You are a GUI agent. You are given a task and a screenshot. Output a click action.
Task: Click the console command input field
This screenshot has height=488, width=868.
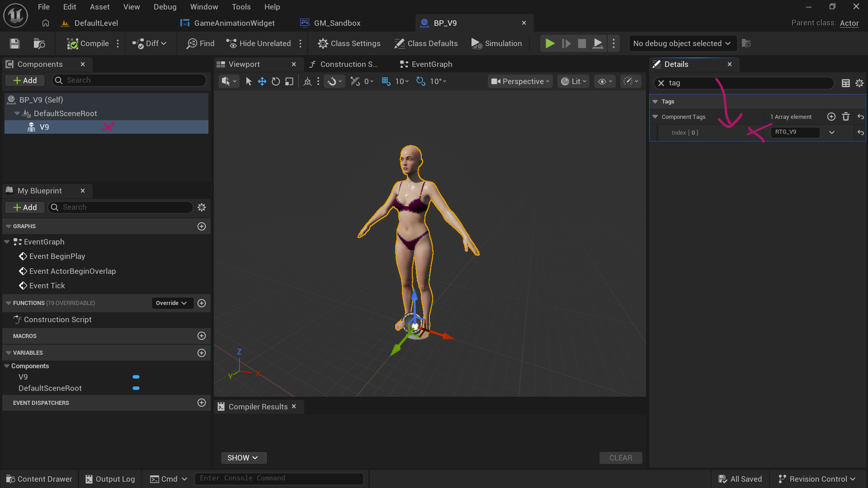coord(279,478)
